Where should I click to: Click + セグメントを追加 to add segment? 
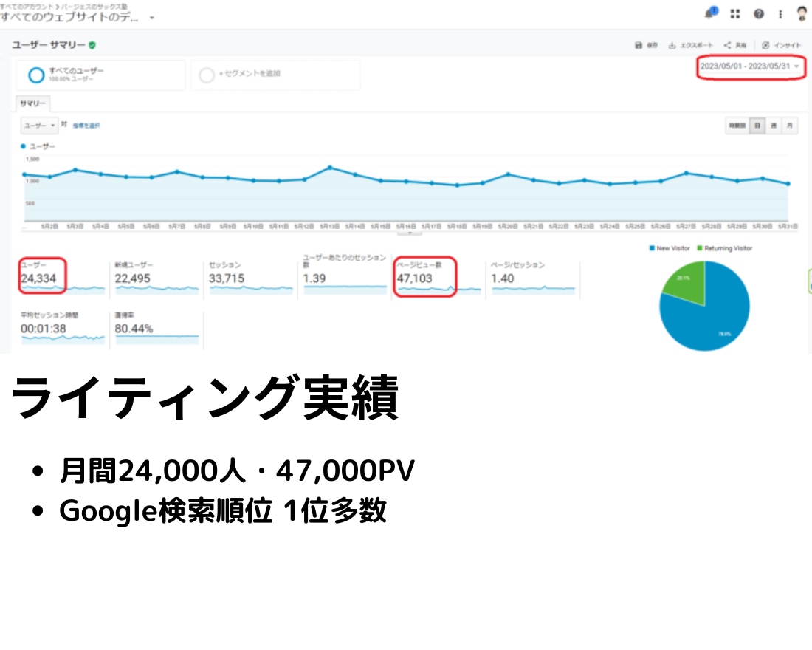[250, 74]
